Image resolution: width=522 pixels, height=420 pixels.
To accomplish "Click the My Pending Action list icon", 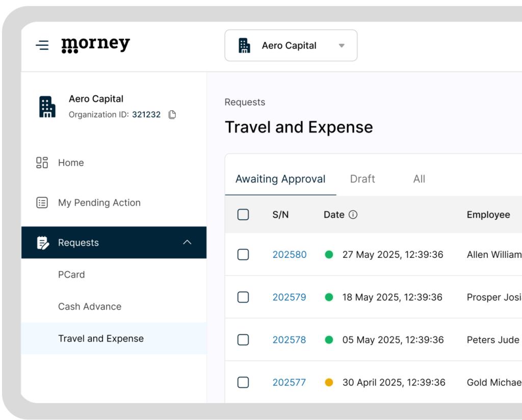I will (42, 203).
